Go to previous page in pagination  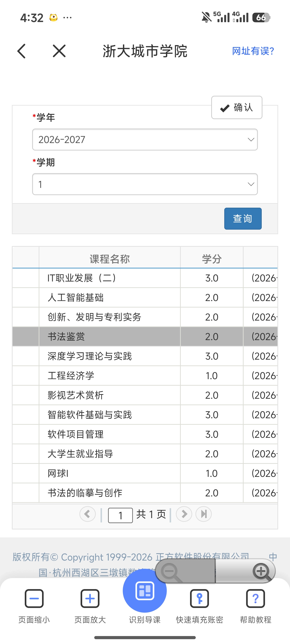[87, 514]
